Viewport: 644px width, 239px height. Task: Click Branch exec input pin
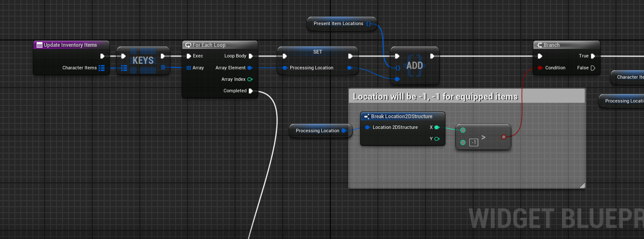540,56
